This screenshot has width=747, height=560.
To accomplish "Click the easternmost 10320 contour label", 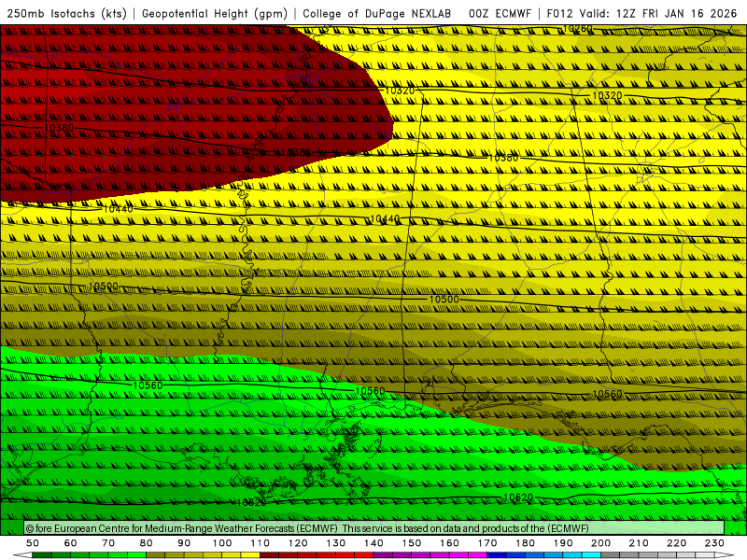I will pos(607,96).
